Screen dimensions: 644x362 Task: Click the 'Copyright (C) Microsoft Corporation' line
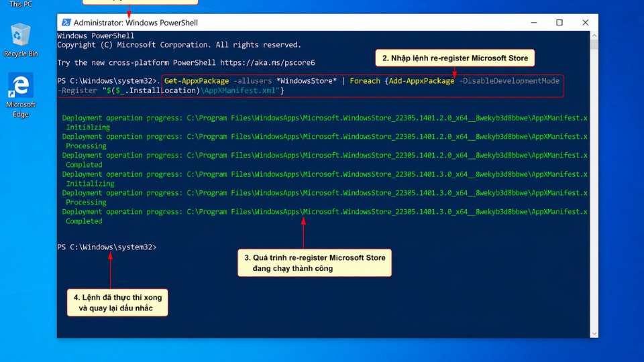179,45
